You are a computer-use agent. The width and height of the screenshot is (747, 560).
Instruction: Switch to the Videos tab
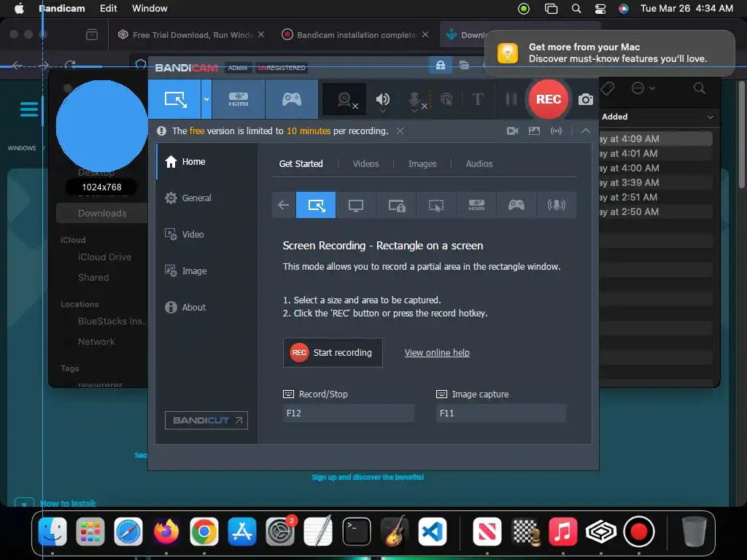(x=365, y=164)
